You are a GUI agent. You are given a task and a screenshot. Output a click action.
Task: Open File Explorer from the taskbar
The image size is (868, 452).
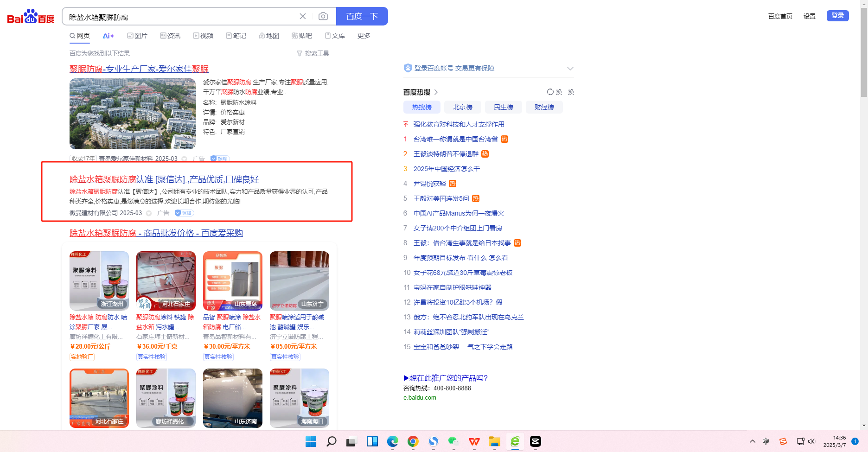click(495, 441)
